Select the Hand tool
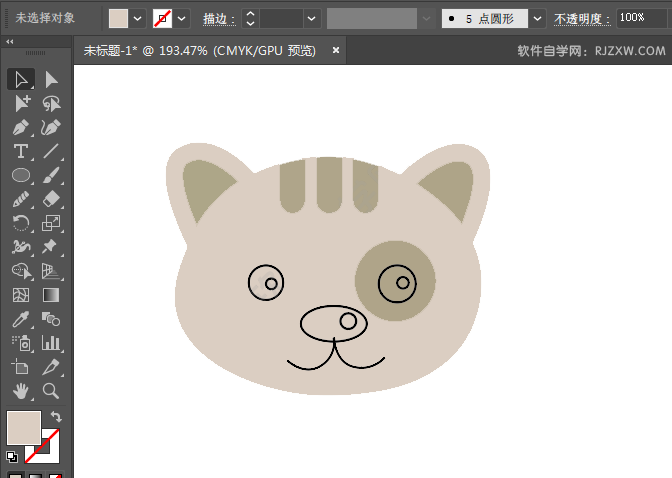Image resolution: width=672 pixels, height=478 pixels. pos(20,391)
